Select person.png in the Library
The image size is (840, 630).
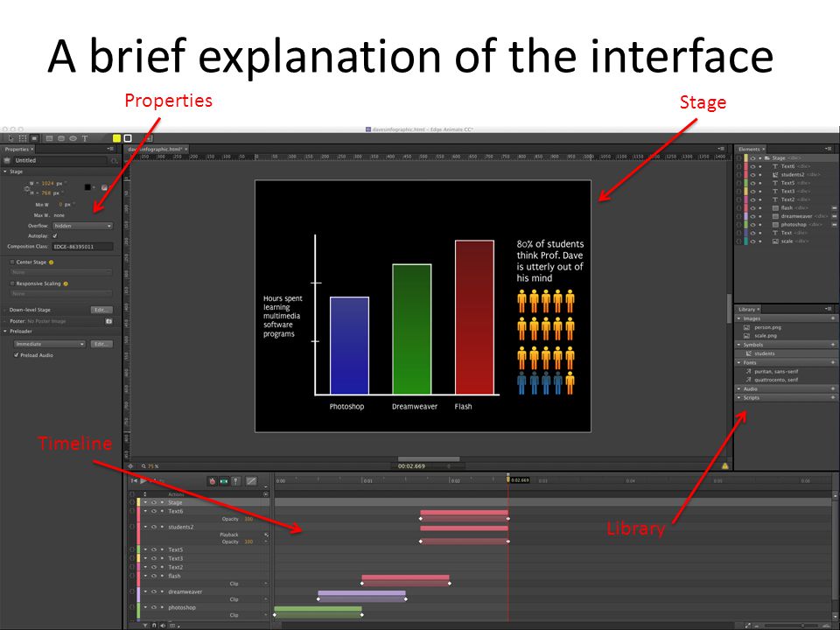[767, 327]
